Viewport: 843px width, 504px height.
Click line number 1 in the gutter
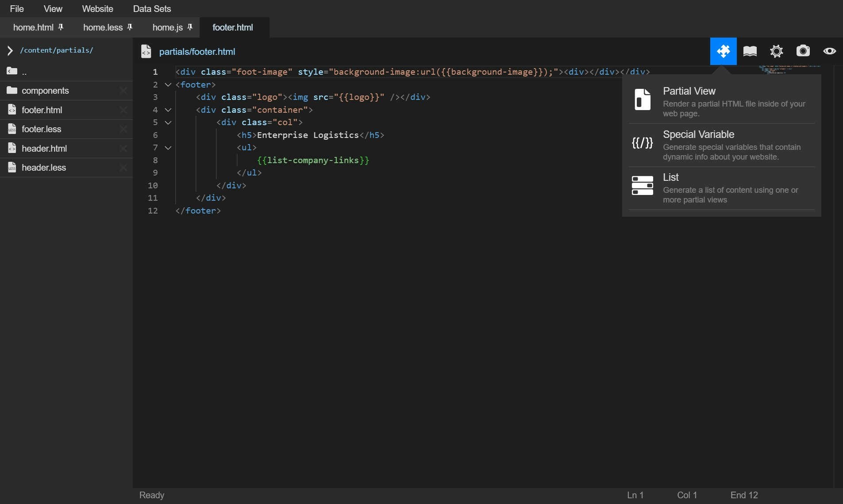(x=155, y=72)
